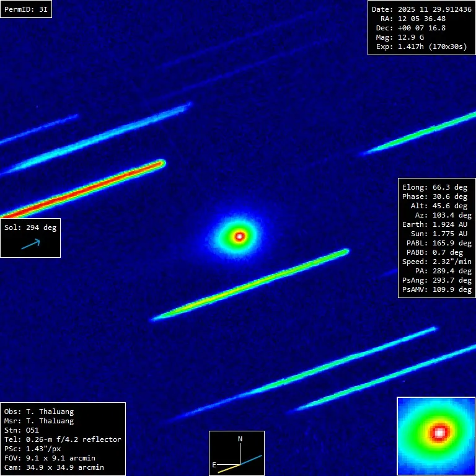The width and height of the screenshot is (476, 476).
Task: Click the Phase: 30.6 deg entry
Action: pyautogui.click(x=434, y=196)
